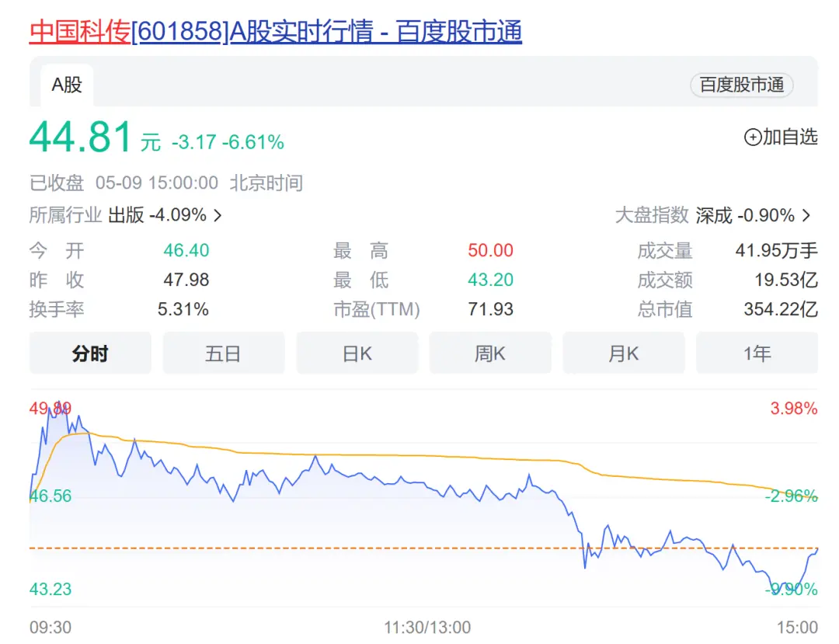Click the intraday price chart area
This screenshot has width=839, height=644.
424,499
